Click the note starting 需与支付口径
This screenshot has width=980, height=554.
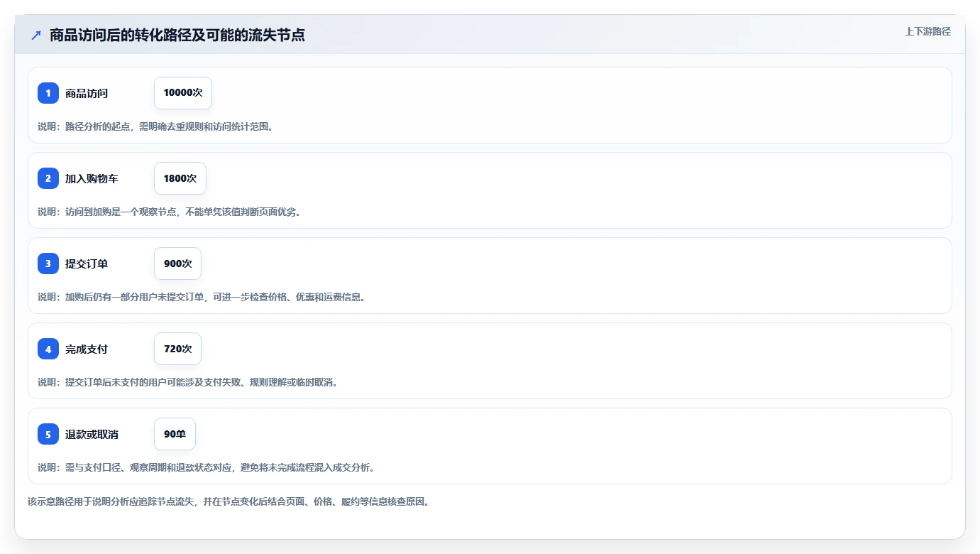(x=207, y=467)
